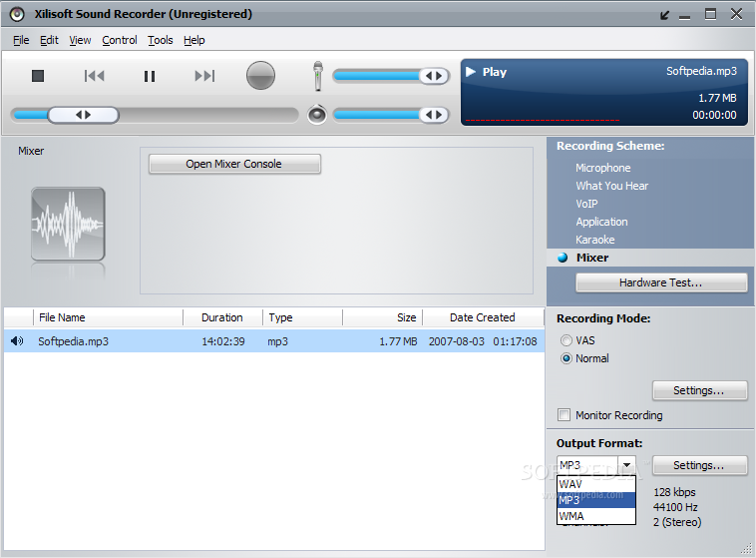Click 2 (Stereo) channels value
The image size is (756, 558).
tap(677, 522)
